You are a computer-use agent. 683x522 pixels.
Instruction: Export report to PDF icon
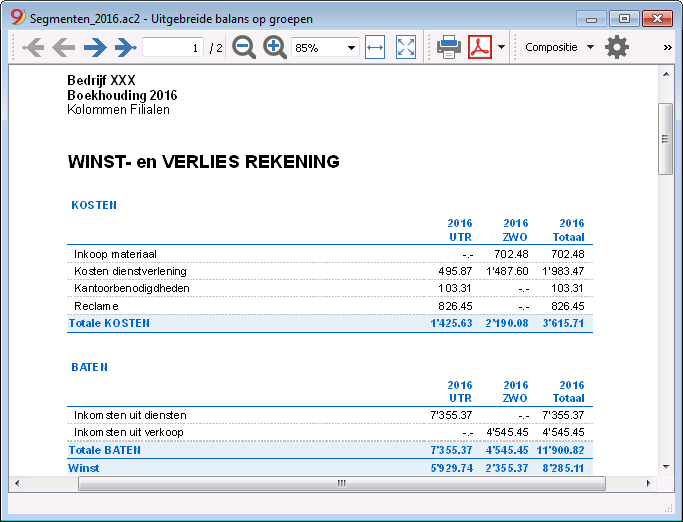point(480,47)
